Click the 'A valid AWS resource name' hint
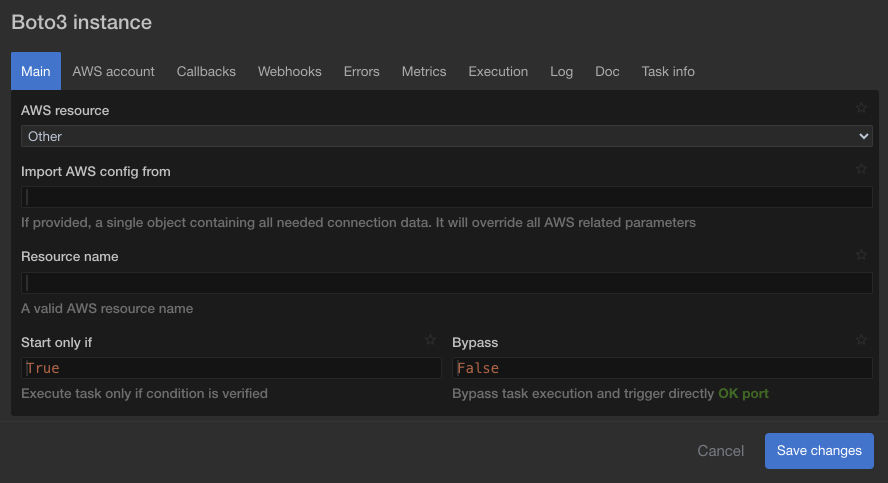The image size is (888, 483). tap(107, 309)
